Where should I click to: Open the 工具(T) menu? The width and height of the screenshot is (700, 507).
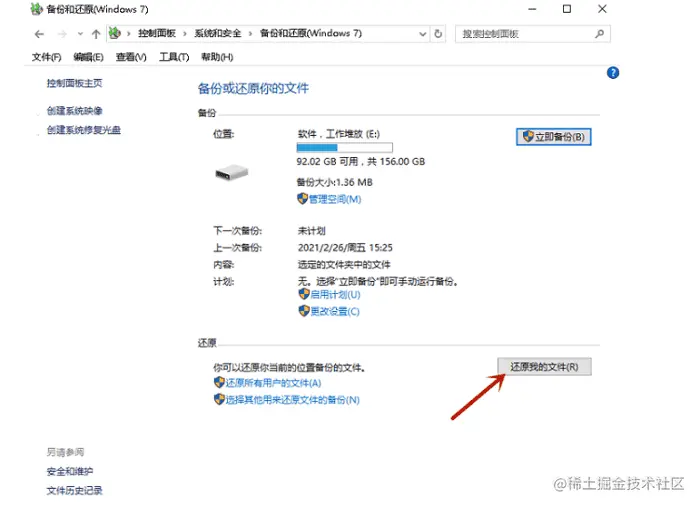[x=174, y=57]
